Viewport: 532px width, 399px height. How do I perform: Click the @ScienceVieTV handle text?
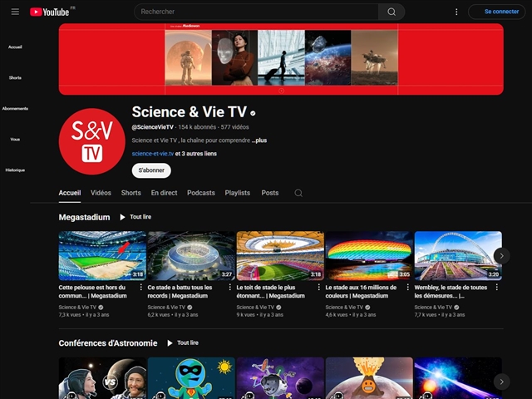click(153, 127)
